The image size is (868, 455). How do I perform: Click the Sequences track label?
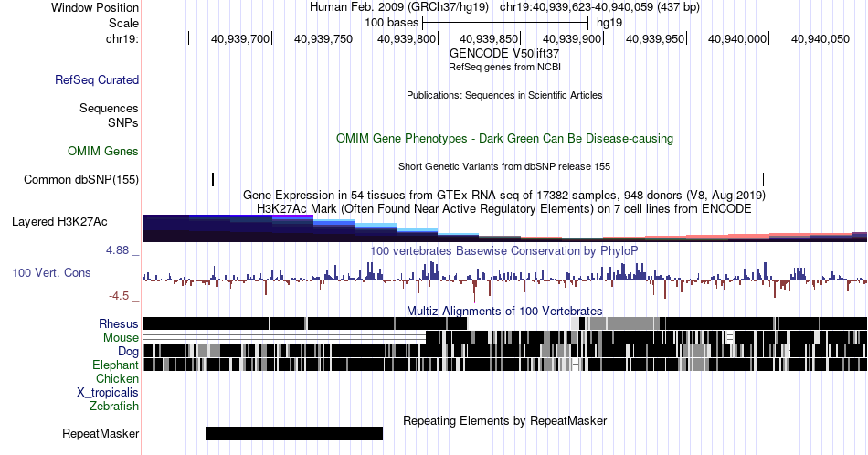coord(109,108)
